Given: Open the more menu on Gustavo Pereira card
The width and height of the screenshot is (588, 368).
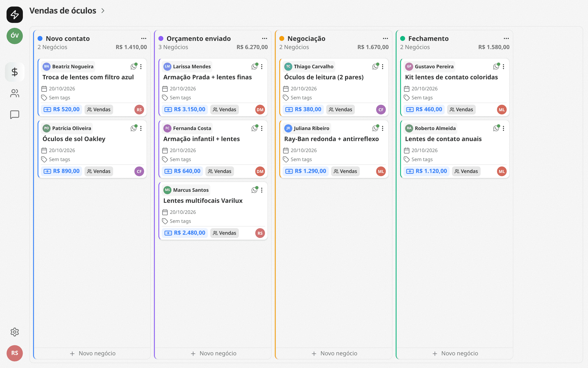Looking at the screenshot, I should click(503, 66).
